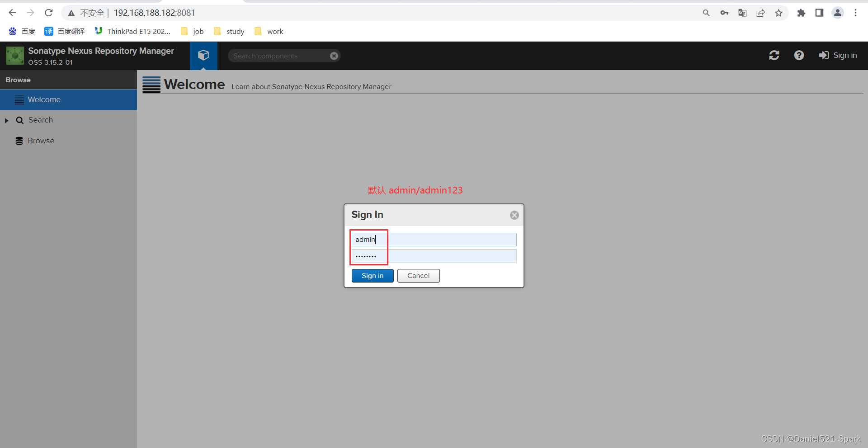Close the Sign In dialog with X

click(514, 215)
